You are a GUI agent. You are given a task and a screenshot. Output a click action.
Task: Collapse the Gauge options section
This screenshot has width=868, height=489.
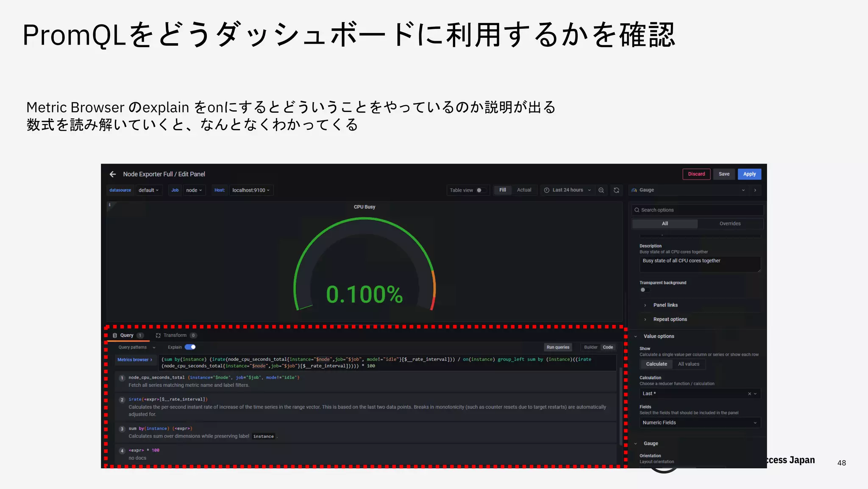click(651, 444)
